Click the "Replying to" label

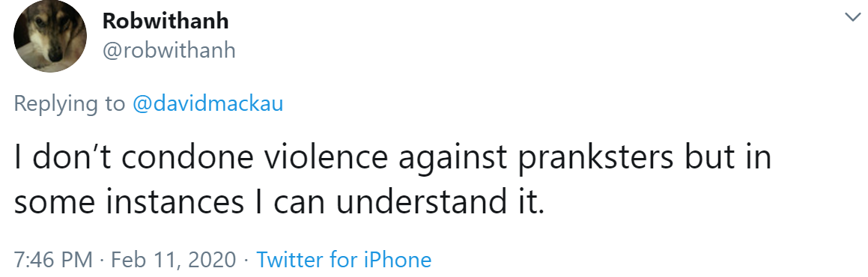tap(70, 103)
